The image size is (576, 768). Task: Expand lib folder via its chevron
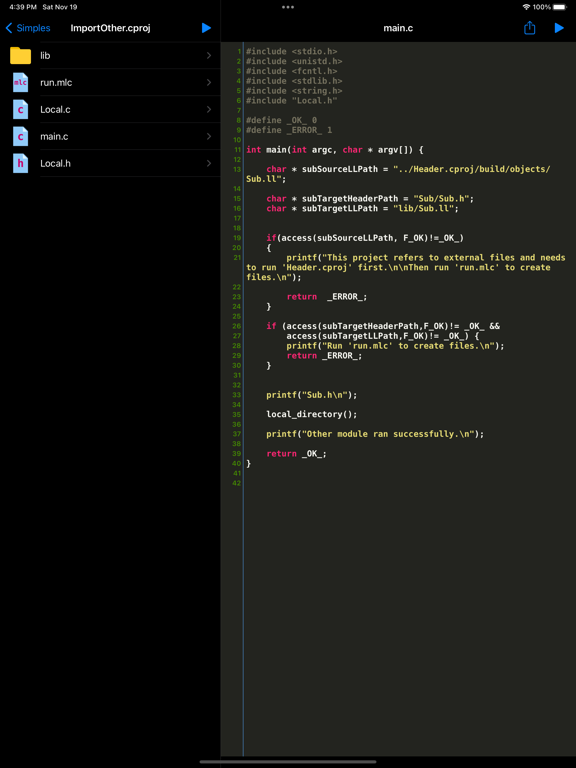(x=209, y=55)
